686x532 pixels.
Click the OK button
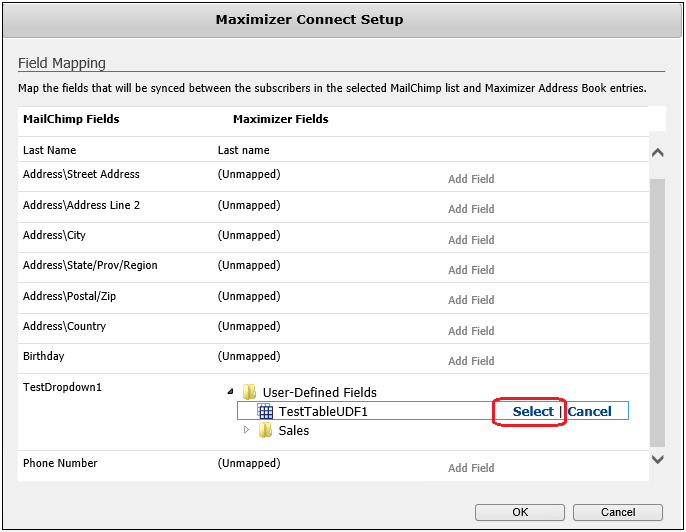tap(520, 512)
